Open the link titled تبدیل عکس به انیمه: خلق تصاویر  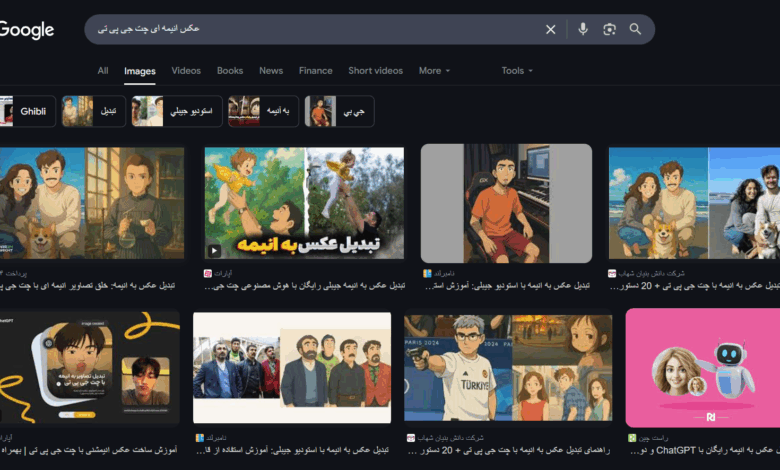[x=88, y=286]
